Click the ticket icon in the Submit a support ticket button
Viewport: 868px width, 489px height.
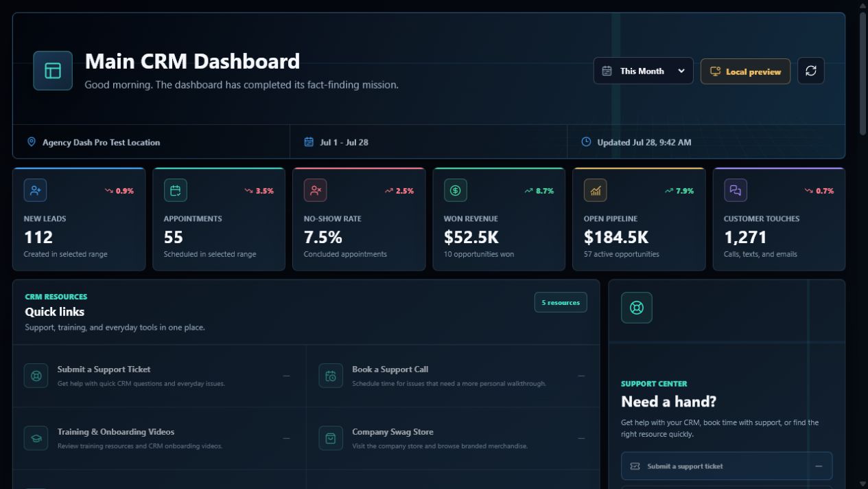[635, 466]
